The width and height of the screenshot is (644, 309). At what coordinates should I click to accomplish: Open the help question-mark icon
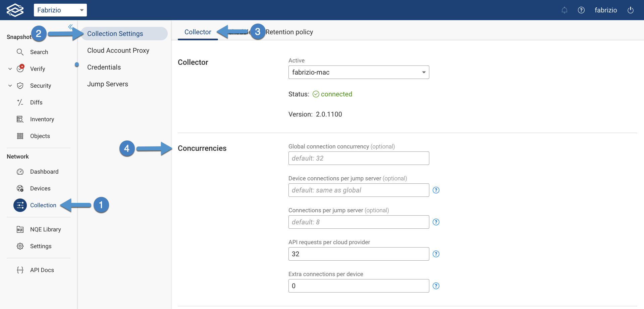581,10
